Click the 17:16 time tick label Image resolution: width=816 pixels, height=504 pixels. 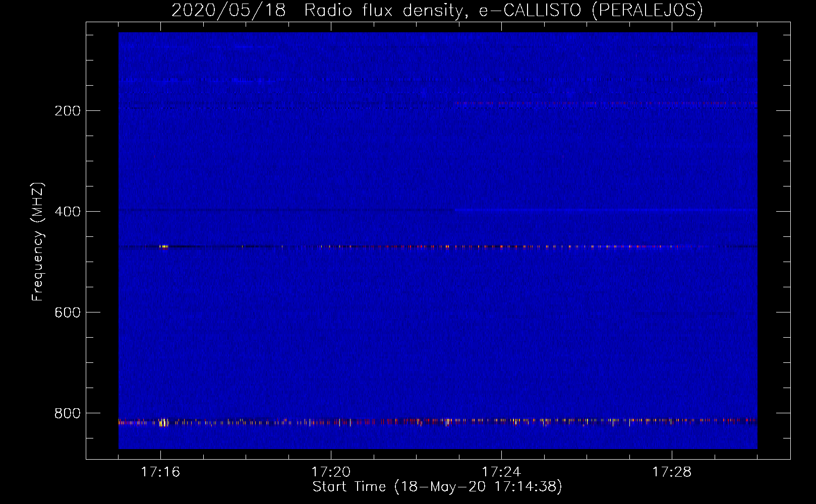[x=160, y=472]
